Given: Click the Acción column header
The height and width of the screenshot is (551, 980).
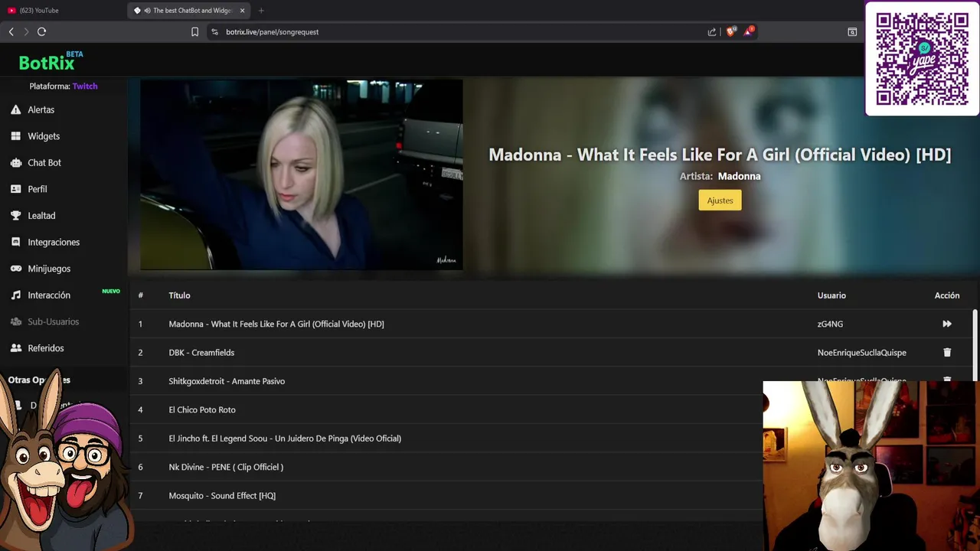Looking at the screenshot, I should point(947,295).
